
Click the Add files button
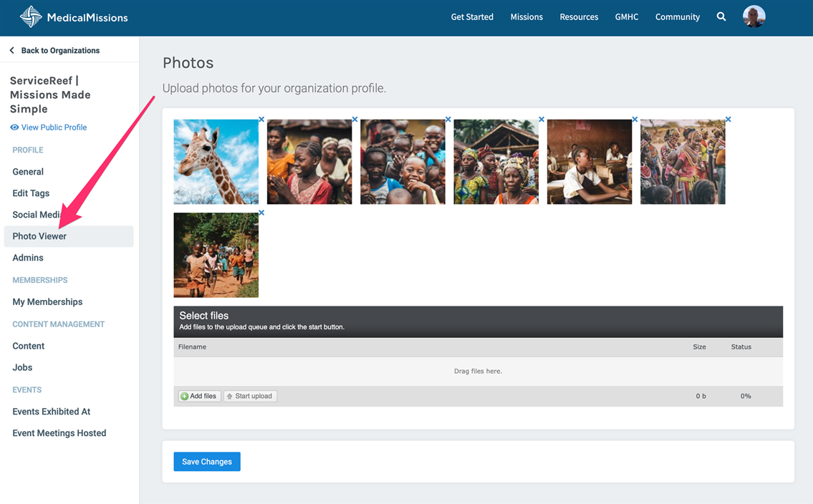click(199, 396)
